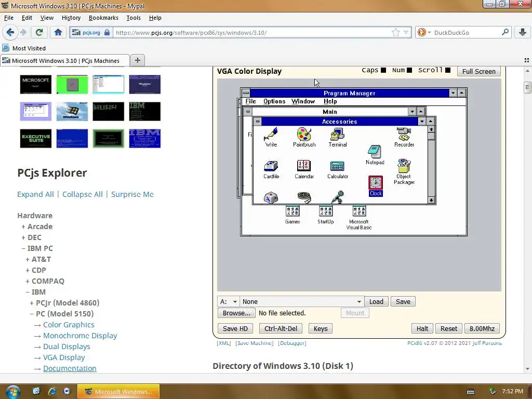Expand the COMPAQ tree node
The image size is (532, 399).
45,281
